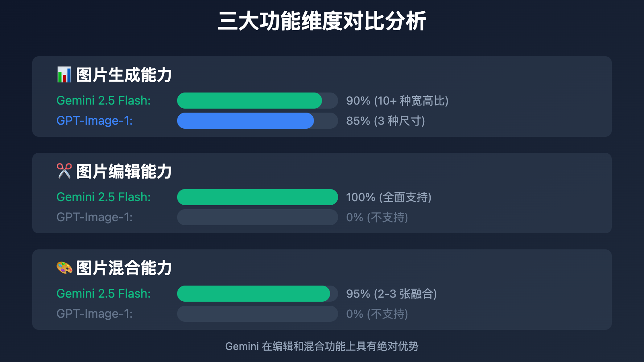Click the footer caption Gemini 在编辑和混合功能上具有绝对优势
This screenshot has height=362, width=644.
[322, 346]
